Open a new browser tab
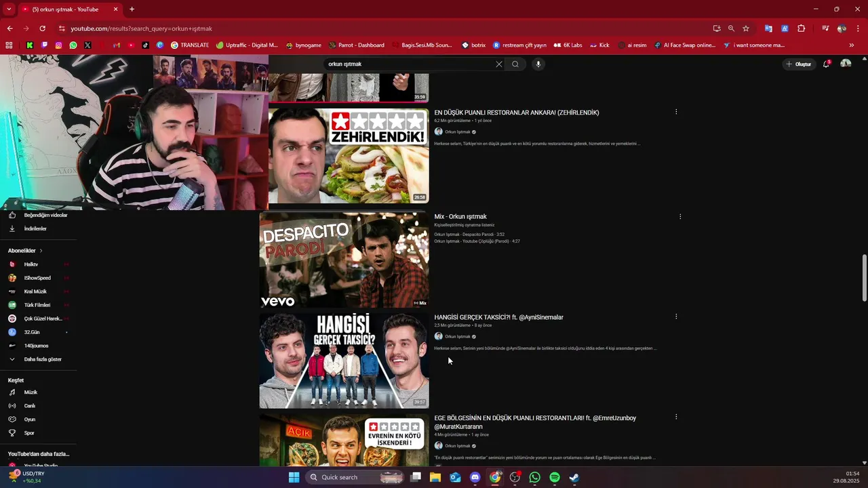This screenshot has width=868, height=488. [x=132, y=9]
